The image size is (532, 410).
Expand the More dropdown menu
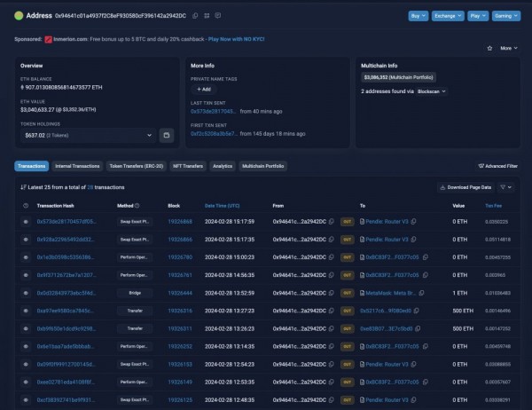[x=508, y=48]
